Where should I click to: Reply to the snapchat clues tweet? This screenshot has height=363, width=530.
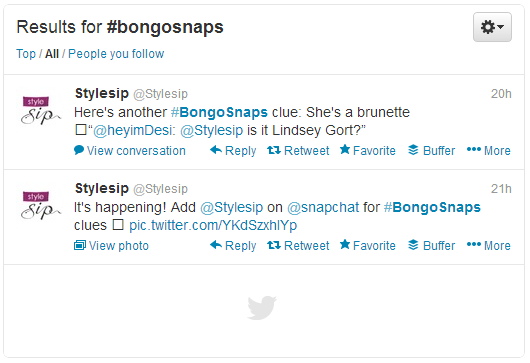(x=233, y=245)
